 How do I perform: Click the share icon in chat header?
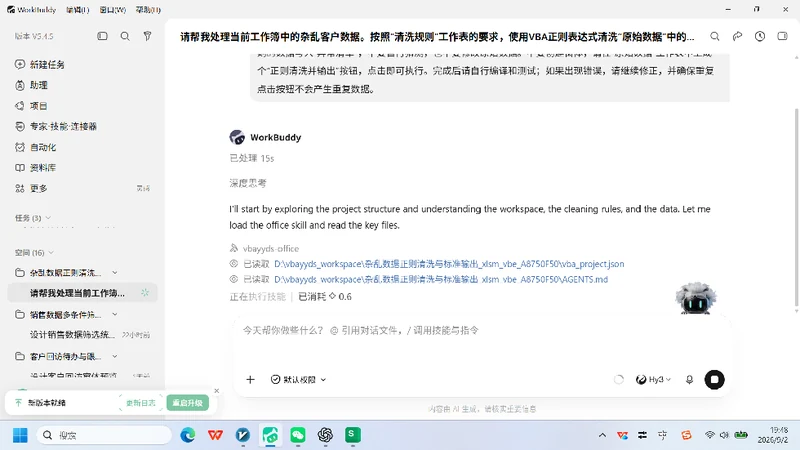click(737, 36)
